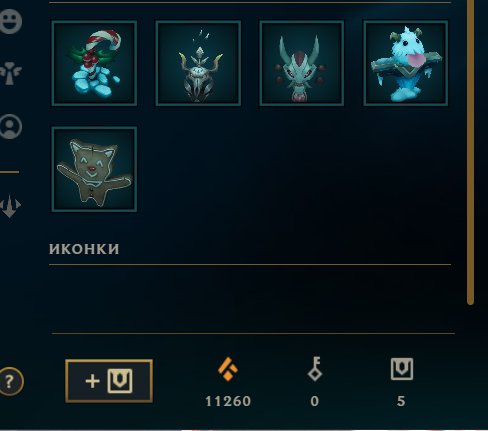Select the horned mask ward skin

click(302, 63)
